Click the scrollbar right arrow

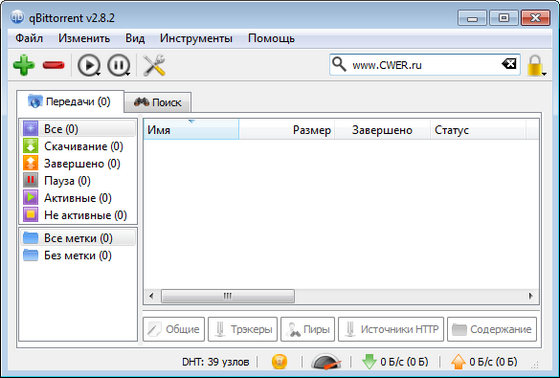531,296
